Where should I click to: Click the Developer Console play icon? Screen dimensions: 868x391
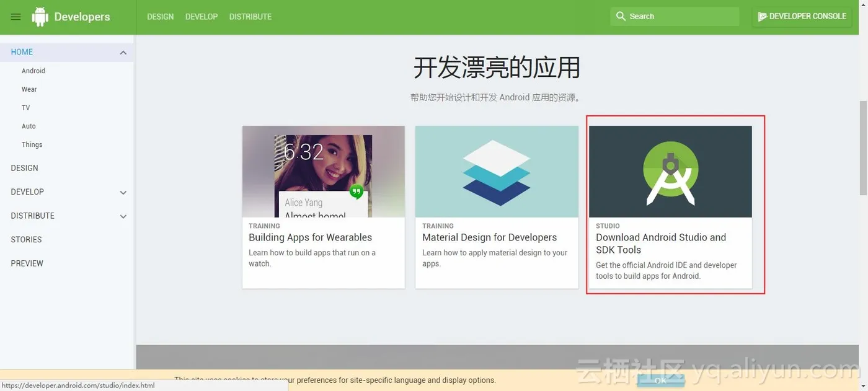(x=763, y=17)
